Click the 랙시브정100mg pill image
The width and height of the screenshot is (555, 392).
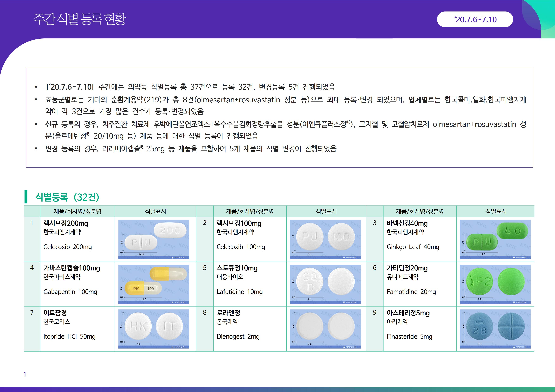(325, 239)
